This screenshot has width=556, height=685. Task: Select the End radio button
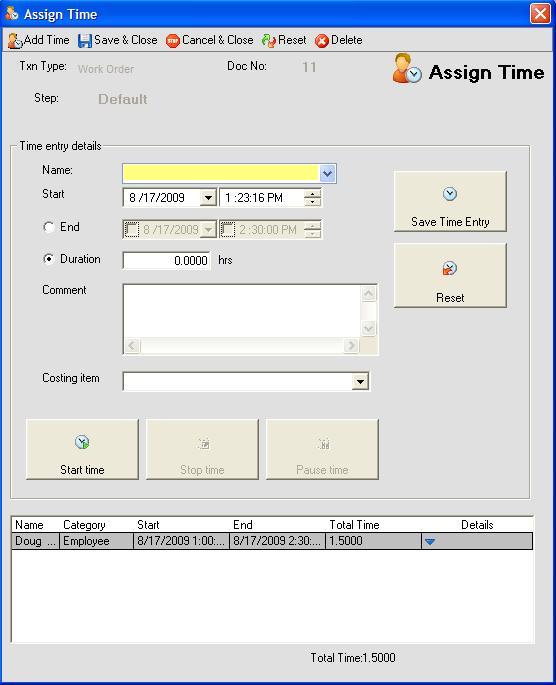[48, 227]
